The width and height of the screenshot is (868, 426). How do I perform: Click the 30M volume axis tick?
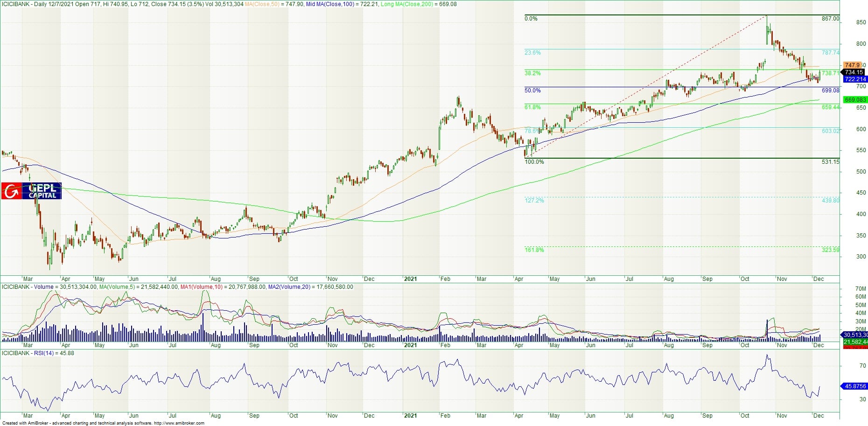click(861, 321)
